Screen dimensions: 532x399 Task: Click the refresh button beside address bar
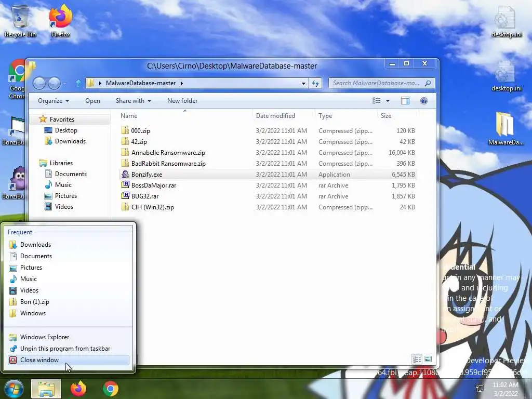click(x=315, y=83)
